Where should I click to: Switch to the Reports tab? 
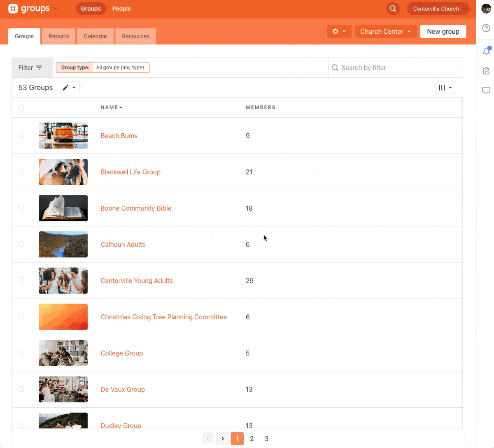click(x=58, y=36)
